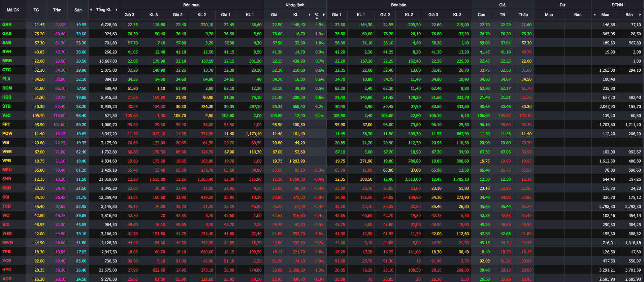644x282 pixels.
Task: Select the PLX ticker
Action: coord(6,79)
